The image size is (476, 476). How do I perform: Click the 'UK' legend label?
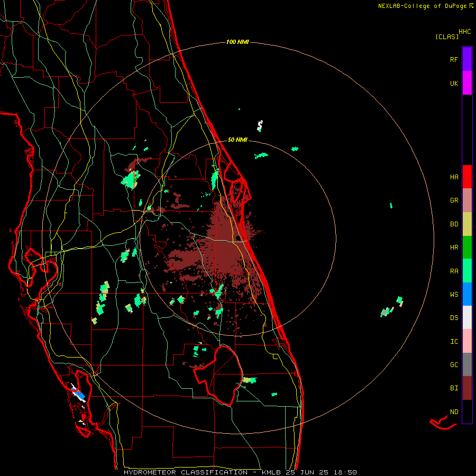454,83
